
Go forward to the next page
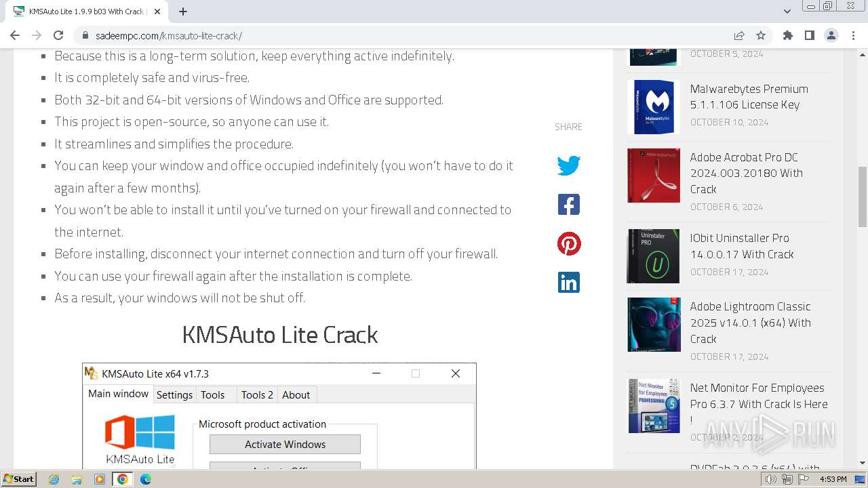(37, 35)
